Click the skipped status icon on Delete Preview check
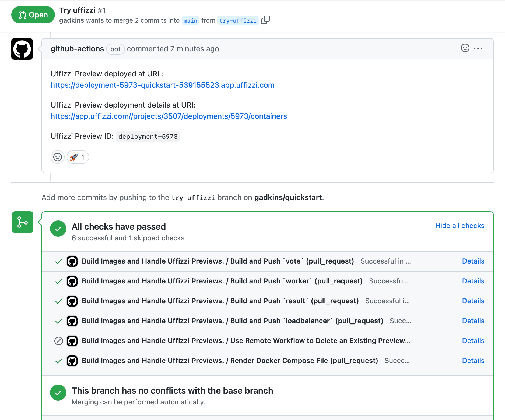 pyautogui.click(x=58, y=341)
